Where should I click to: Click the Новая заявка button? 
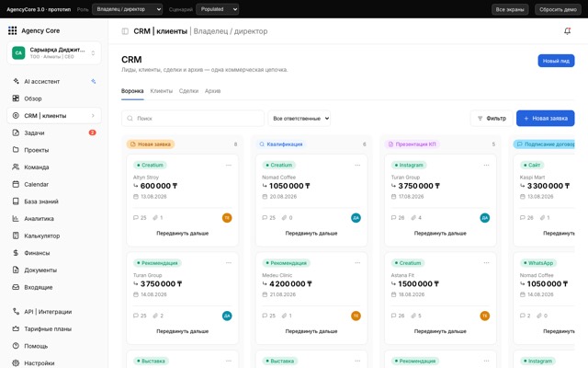coord(545,119)
